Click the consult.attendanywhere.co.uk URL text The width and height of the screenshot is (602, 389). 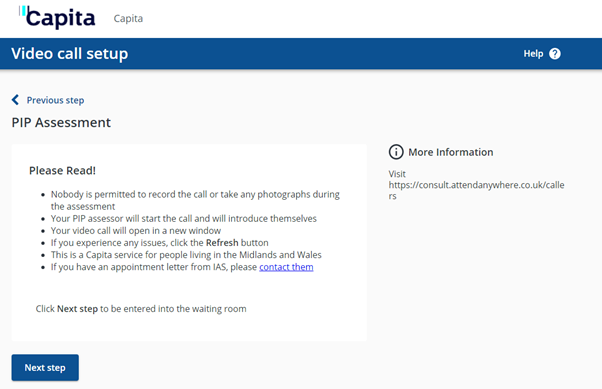[x=476, y=190]
